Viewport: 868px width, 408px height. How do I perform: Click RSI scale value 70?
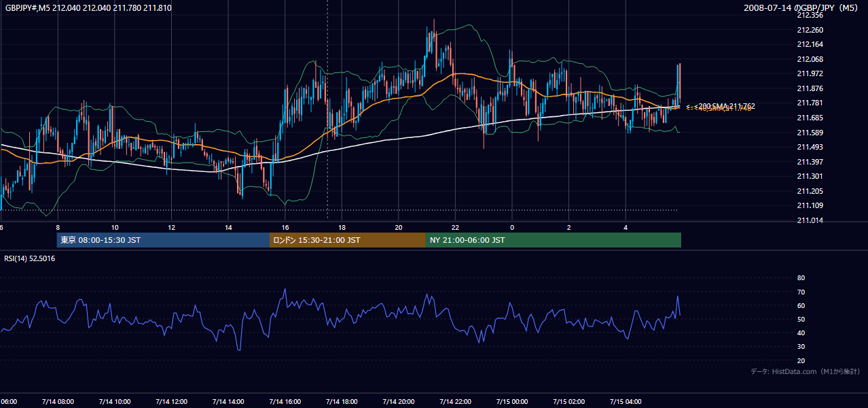(801, 292)
